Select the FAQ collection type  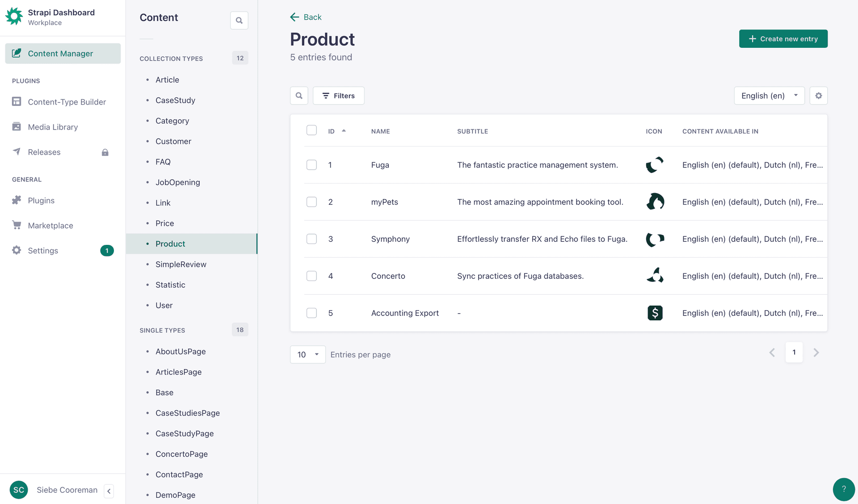click(x=163, y=162)
